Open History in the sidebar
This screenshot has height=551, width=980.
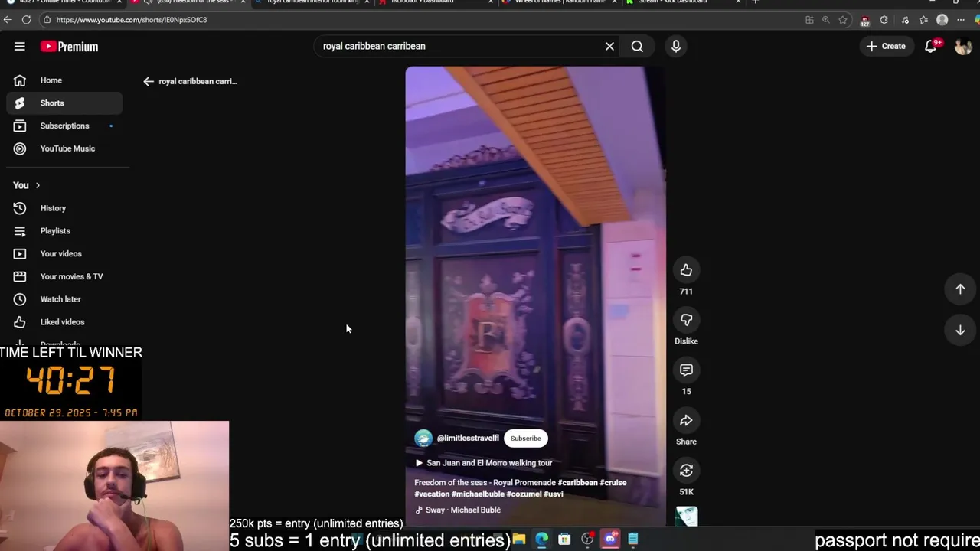(x=64, y=208)
